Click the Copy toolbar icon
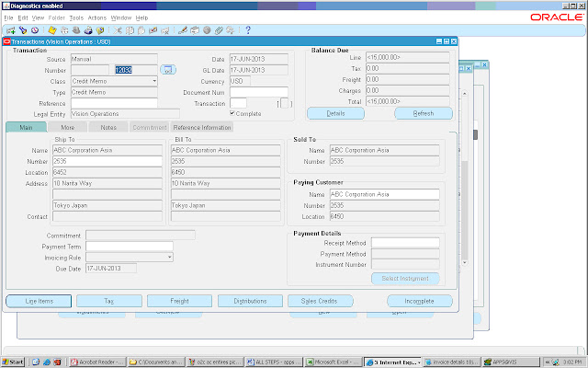This screenshot has height=368, width=588. tap(130, 30)
